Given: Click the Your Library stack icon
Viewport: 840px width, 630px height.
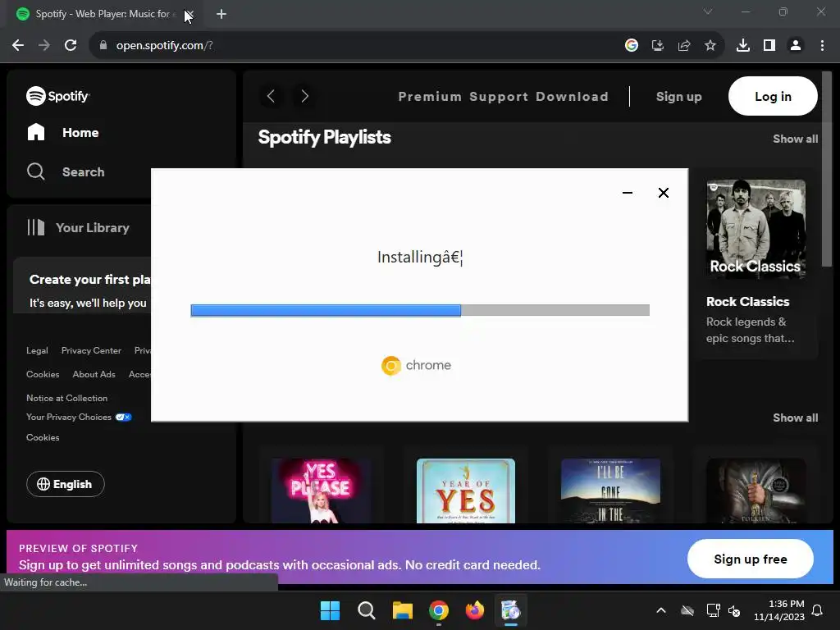Looking at the screenshot, I should [36, 227].
